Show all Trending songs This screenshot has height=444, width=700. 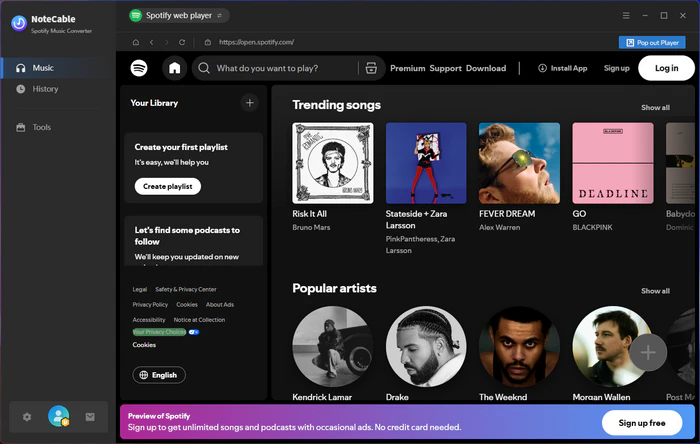(655, 108)
